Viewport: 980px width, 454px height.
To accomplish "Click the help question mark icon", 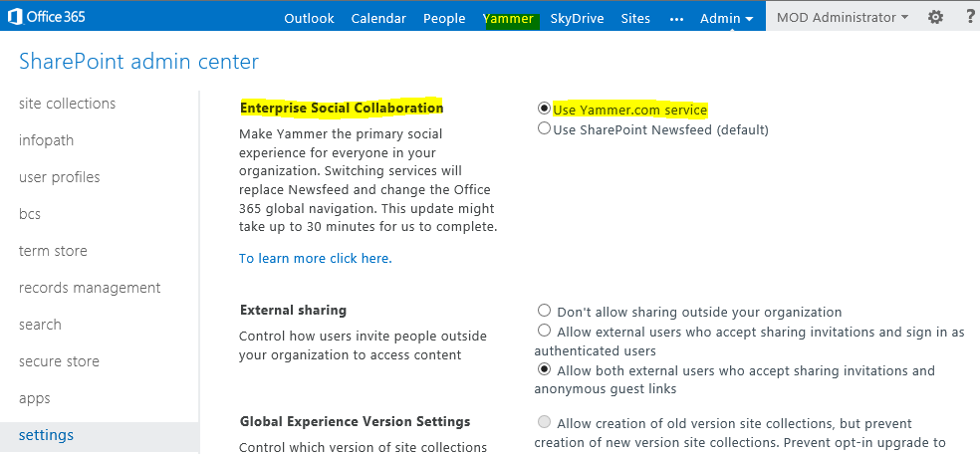I will tap(967, 17).
